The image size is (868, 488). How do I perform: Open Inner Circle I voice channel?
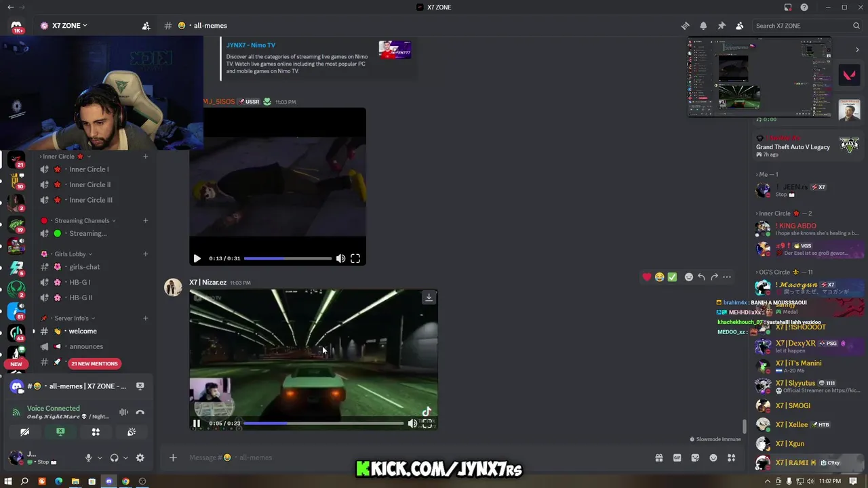point(89,169)
